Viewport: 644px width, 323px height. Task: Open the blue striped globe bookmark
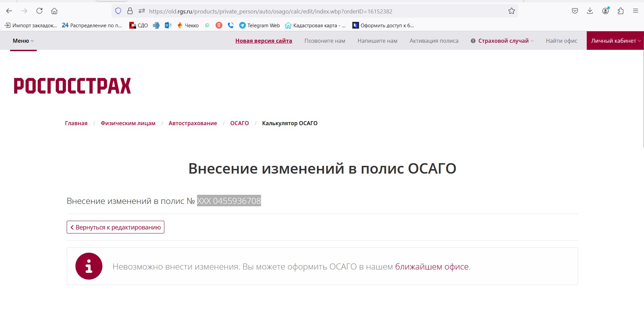[156, 25]
